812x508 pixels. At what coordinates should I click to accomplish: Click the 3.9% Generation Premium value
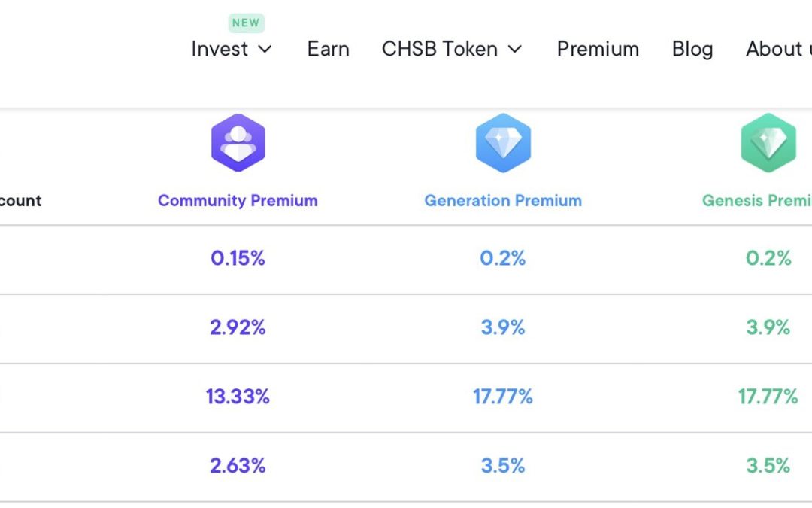[x=503, y=327]
